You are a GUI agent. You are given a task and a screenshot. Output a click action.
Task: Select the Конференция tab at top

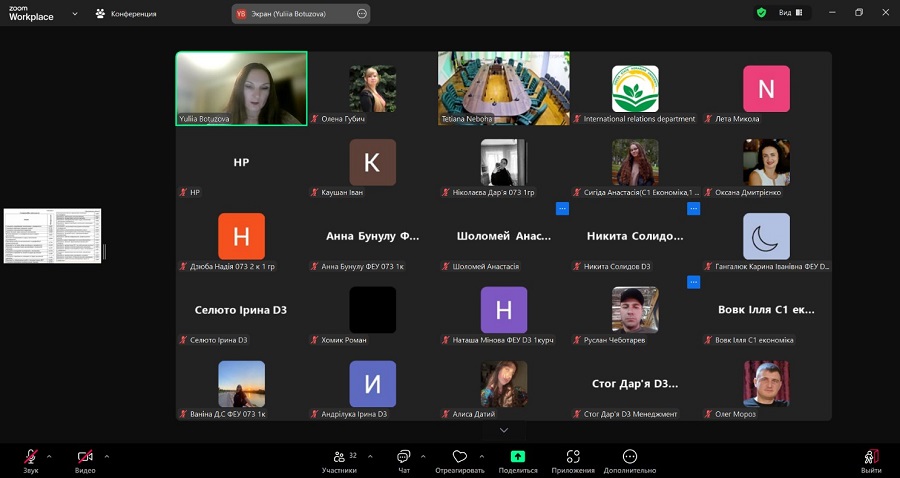click(x=126, y=14)
